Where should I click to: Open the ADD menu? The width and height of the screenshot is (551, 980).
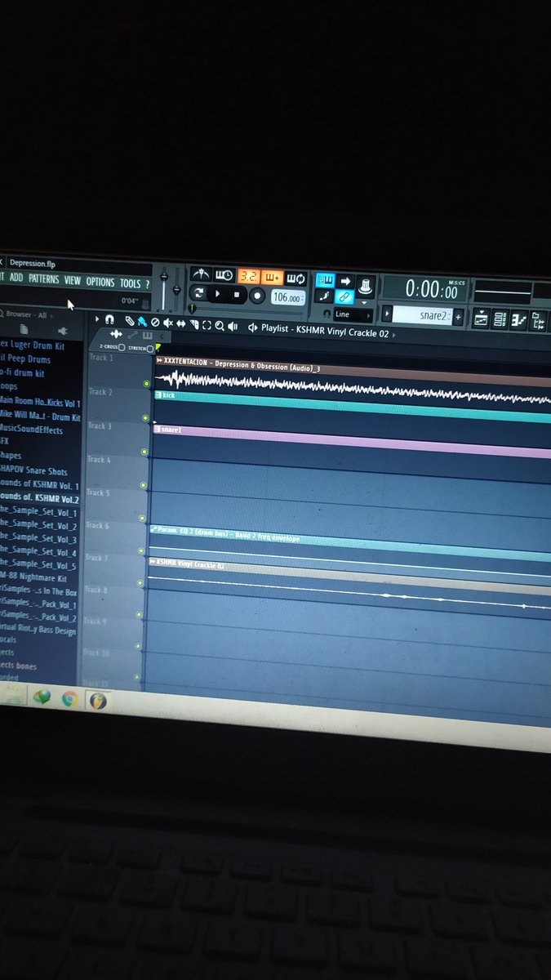16,278
